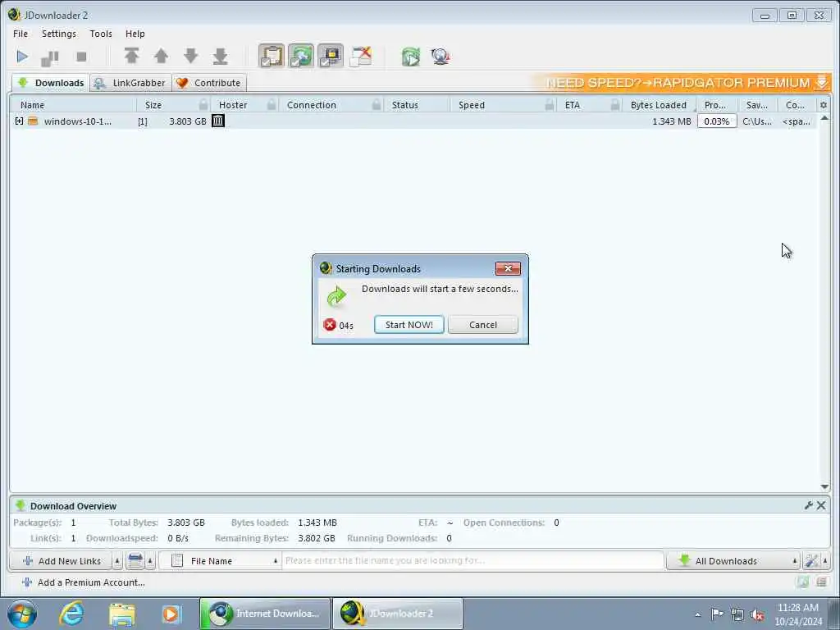Click Start NOW! in dialog
Image resolution: width=840 pixels, height=630 pixels.
409,325
